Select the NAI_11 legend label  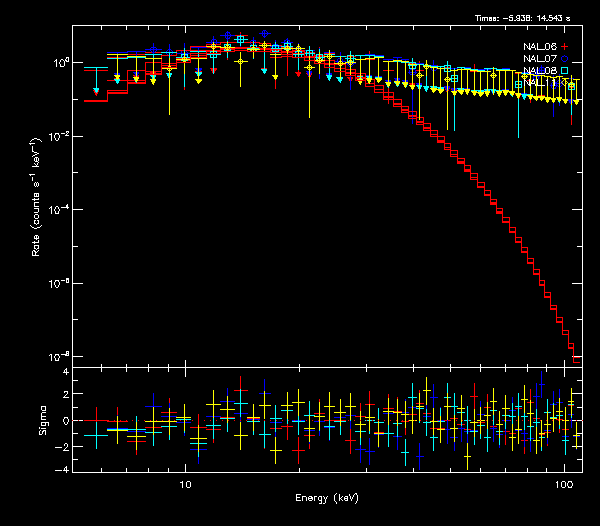538,84
